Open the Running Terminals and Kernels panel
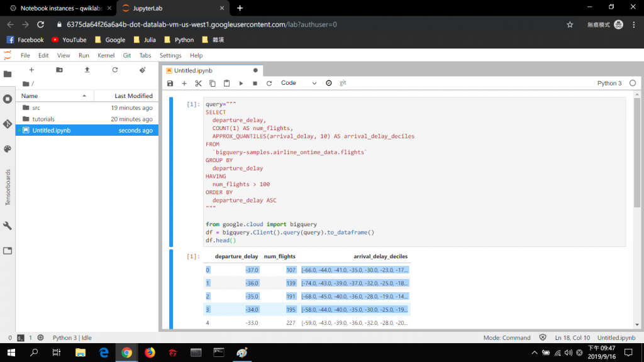 coord(8,99)
